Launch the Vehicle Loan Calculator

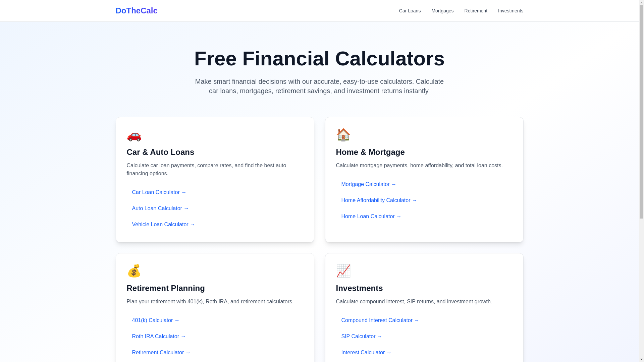(x=163, y=225)
